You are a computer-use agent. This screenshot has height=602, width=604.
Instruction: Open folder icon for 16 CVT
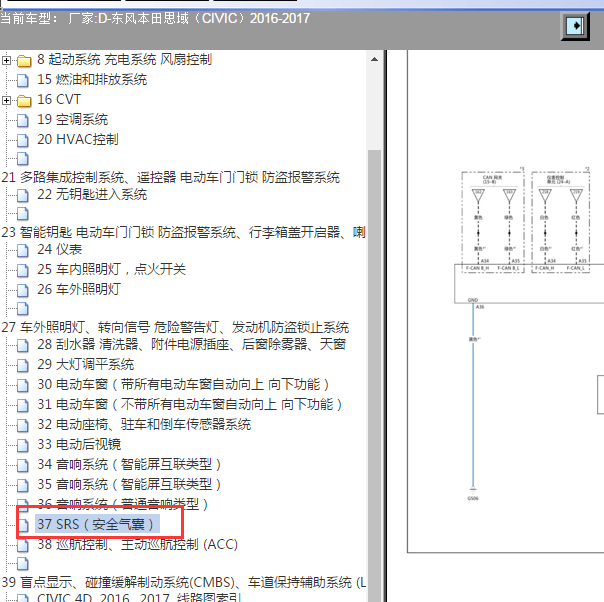coord(24,101)
